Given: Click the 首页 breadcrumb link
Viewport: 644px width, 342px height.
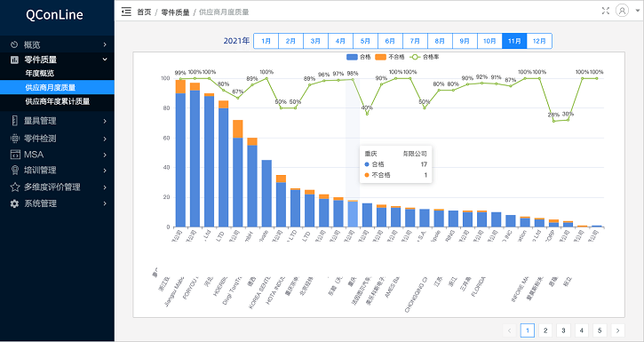Looking at the screenshot, I should [x=144, y=12].
